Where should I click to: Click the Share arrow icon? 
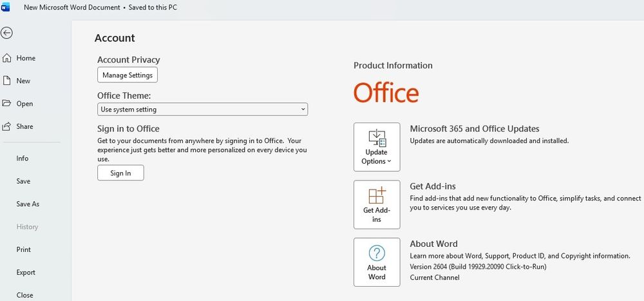[6, 126]
